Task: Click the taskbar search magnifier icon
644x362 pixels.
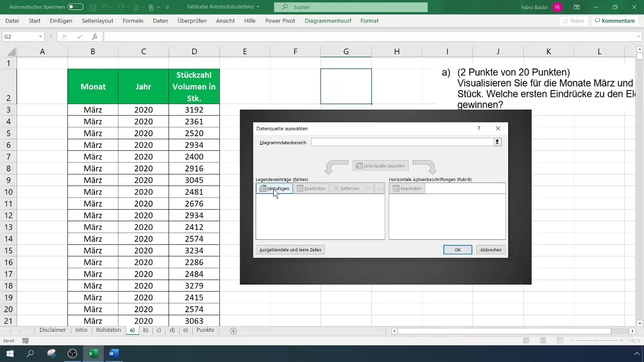Action: point(30,353)
